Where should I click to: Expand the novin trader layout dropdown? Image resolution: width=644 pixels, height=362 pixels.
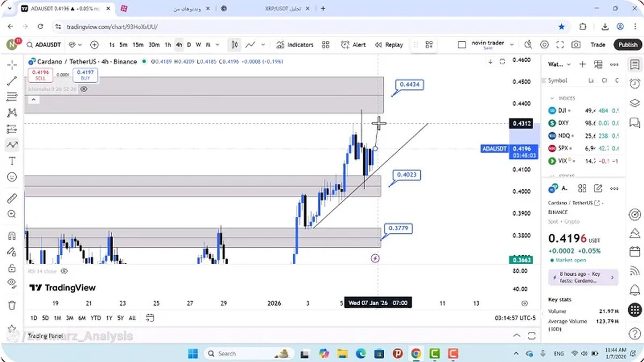[x=512, y=45]
